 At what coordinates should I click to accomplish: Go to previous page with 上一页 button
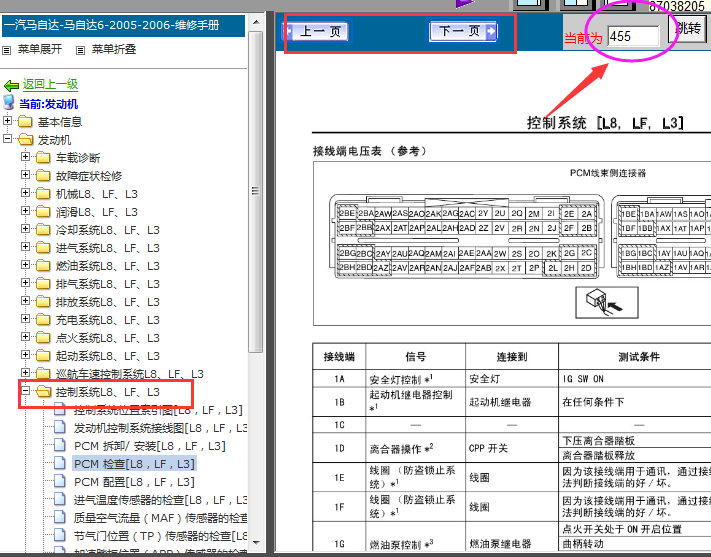tap(317, 31)
